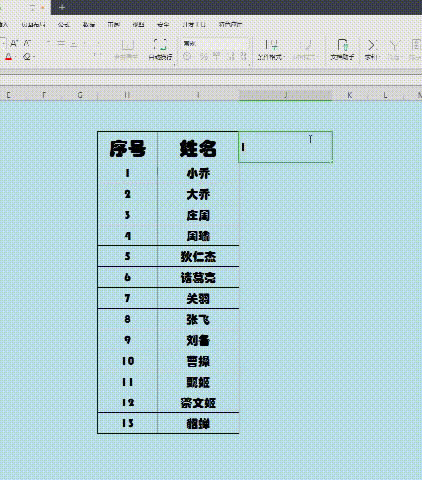Open the Data (数据) tab
The image size is (422, 480).
pos(89,24)
